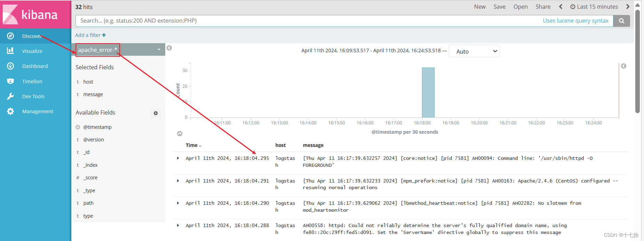Select the @version available field
This screenshot has width=644, height=241.
pyautogui.click(x=94, y=140)
